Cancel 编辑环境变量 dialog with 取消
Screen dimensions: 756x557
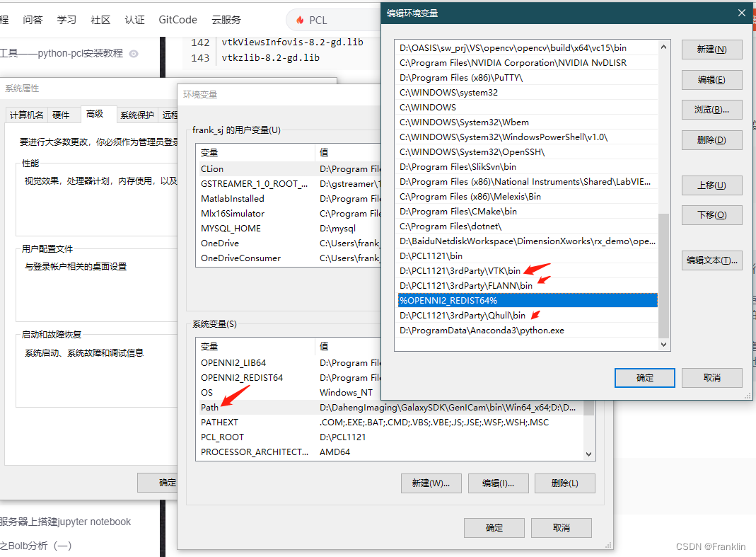(711, 377)
